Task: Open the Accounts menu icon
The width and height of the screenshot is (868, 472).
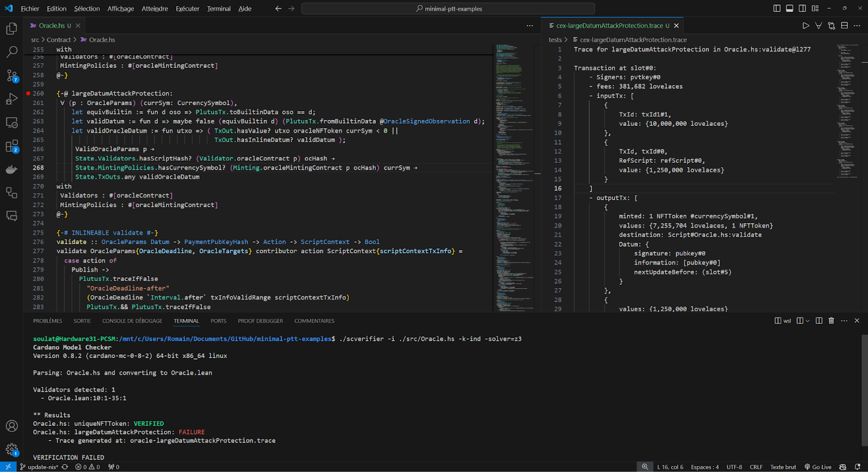Action: 11,426
